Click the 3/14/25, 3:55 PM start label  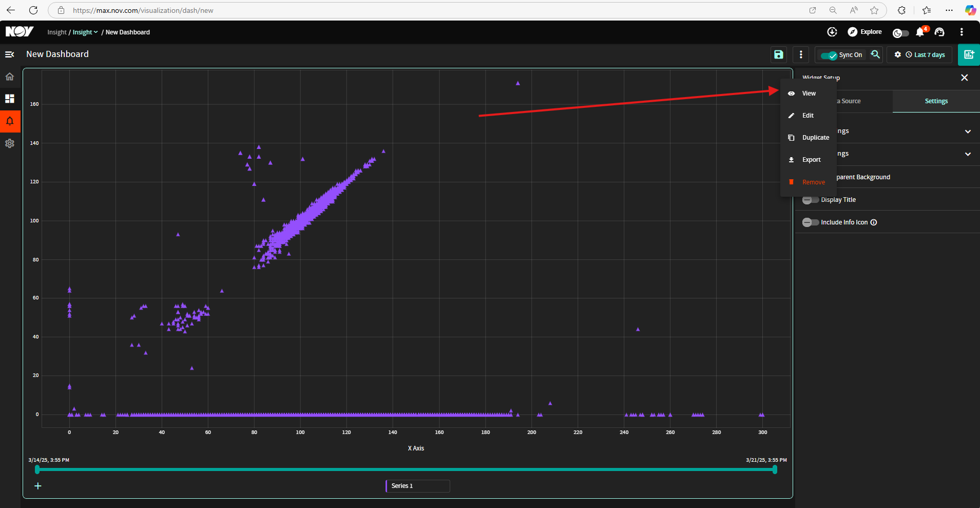49,460
